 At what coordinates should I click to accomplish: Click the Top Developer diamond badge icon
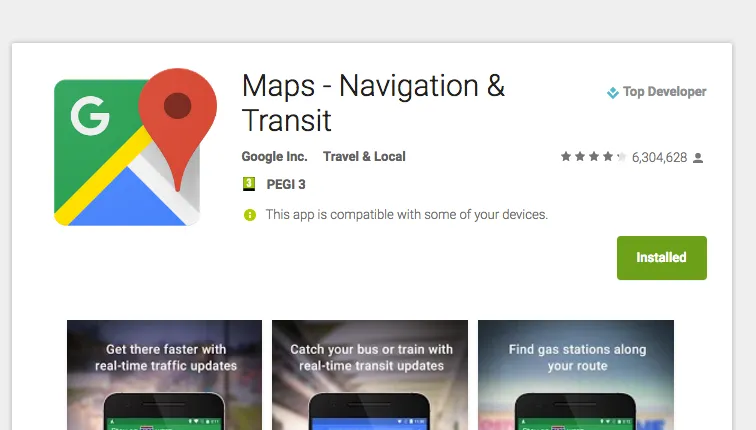[612, 92]
